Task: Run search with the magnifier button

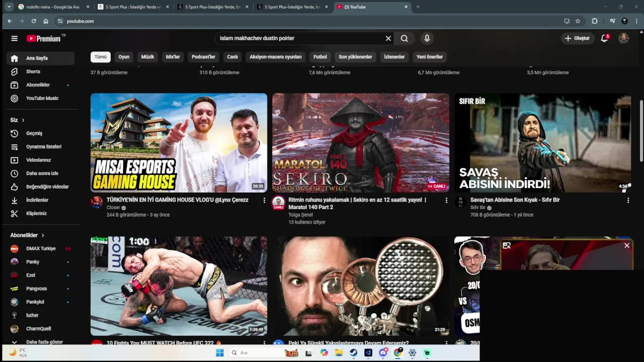Action: (405, 38)
